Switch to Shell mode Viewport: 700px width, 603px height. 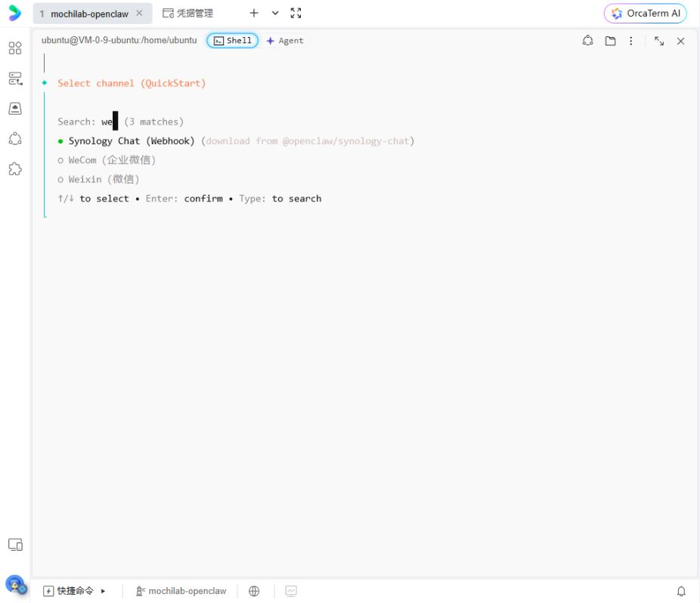[x=232, y=41]
